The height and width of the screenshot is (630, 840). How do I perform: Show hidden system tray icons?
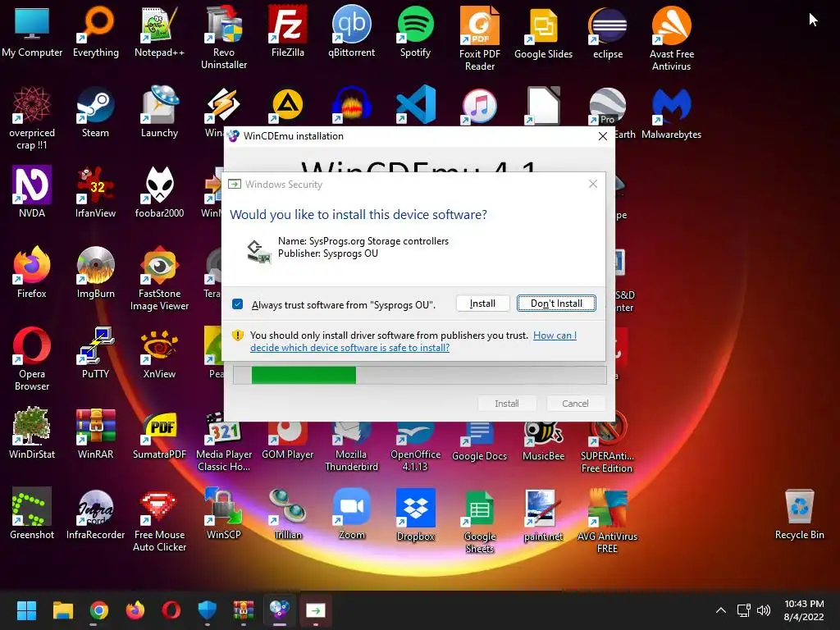point(721,609)
